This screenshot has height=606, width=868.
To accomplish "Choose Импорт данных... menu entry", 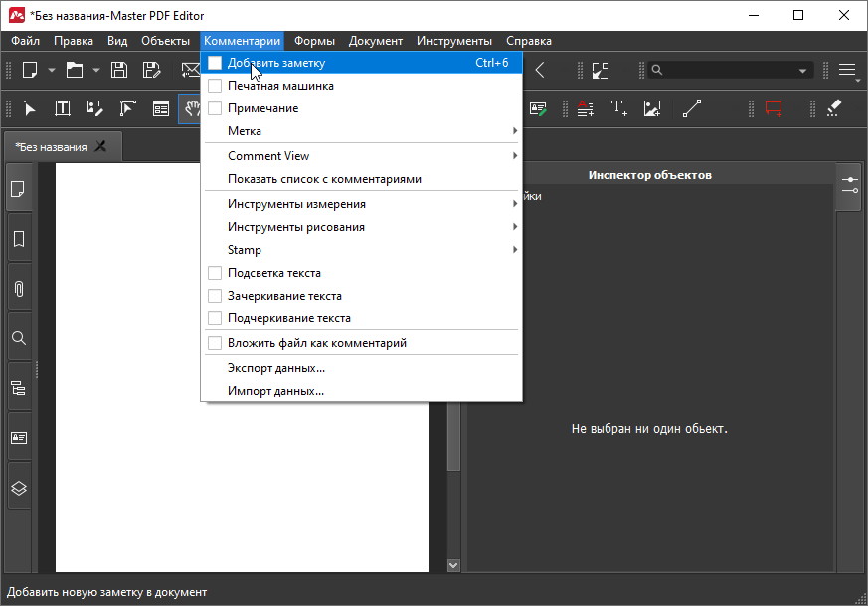I will tap(362, 391).
